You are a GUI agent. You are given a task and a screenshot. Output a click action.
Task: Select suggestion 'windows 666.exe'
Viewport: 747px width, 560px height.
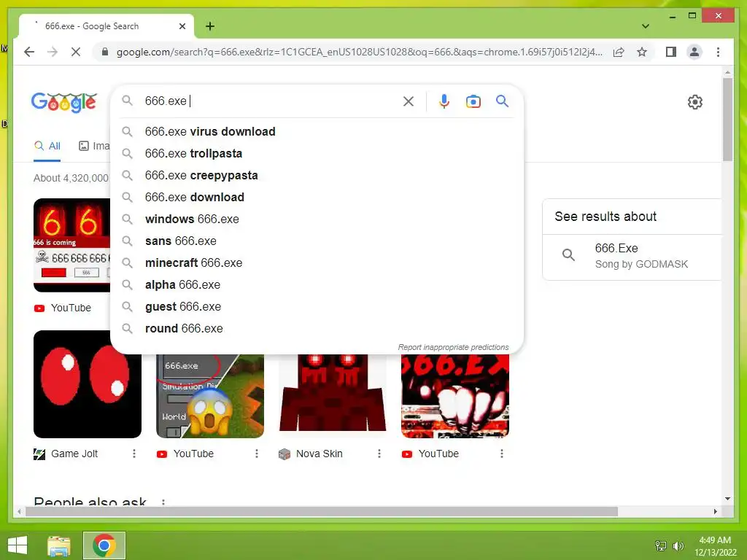pos(317,219)
